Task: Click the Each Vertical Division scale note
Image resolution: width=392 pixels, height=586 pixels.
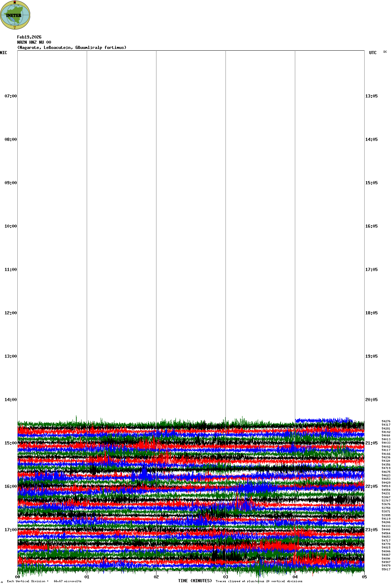Action: pyautogui.click(x=44, y=581)
